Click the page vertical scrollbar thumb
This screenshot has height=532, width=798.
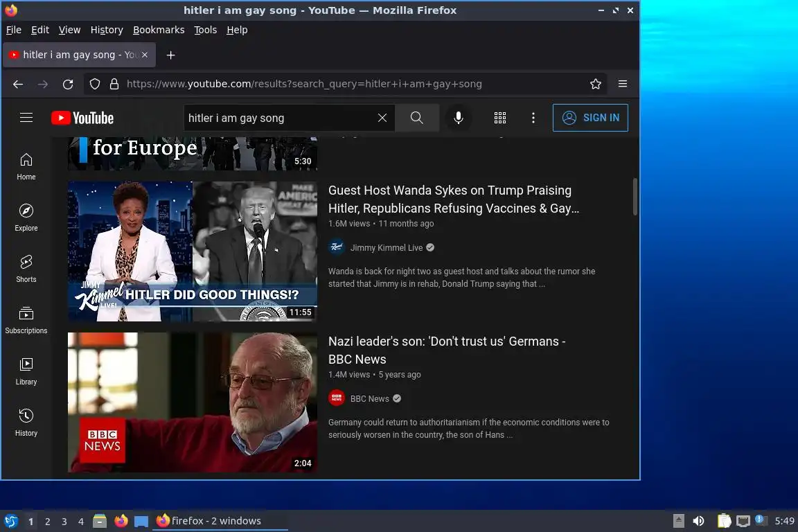[x=635, y=197]
